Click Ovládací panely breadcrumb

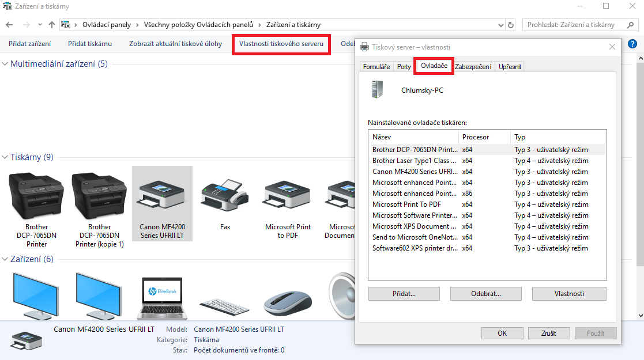pyautogui.click(x=107, y=25)
